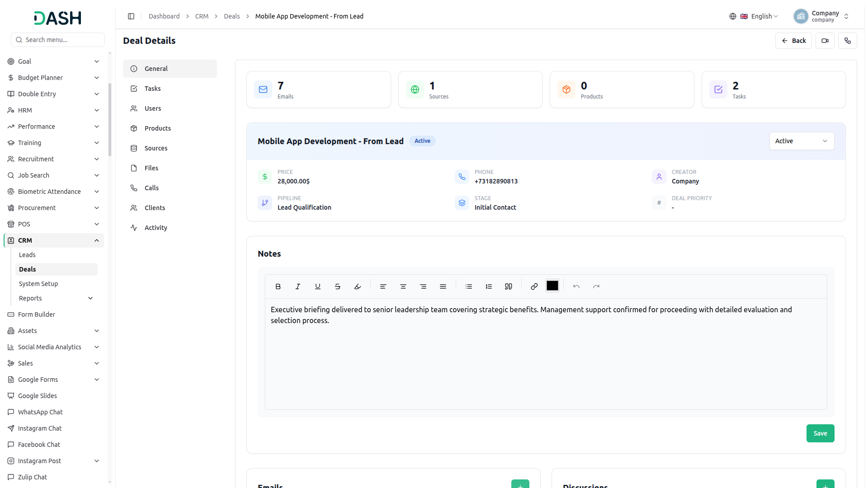Go to Dashboard breadcrumb
868x488 pixels.
coord(164,16)
